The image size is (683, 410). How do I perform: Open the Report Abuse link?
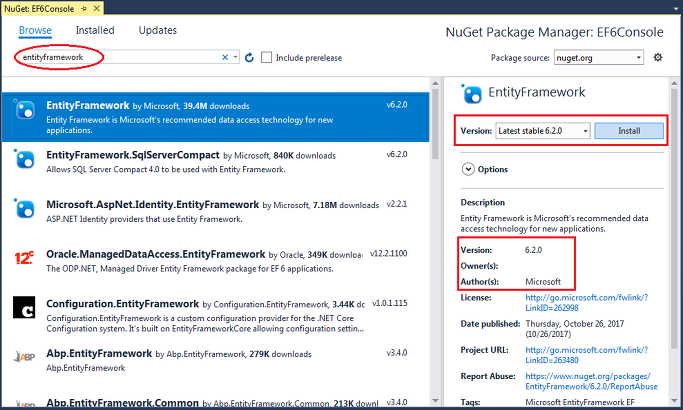pyautogui.click(x=591, y=381)
